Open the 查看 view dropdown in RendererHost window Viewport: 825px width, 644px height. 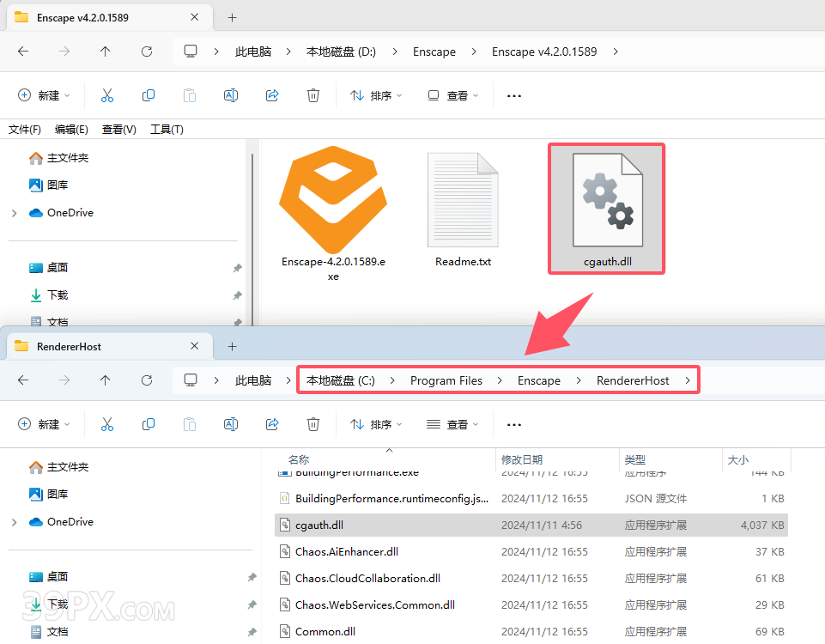pyautogui.click(x=452, y=424)
